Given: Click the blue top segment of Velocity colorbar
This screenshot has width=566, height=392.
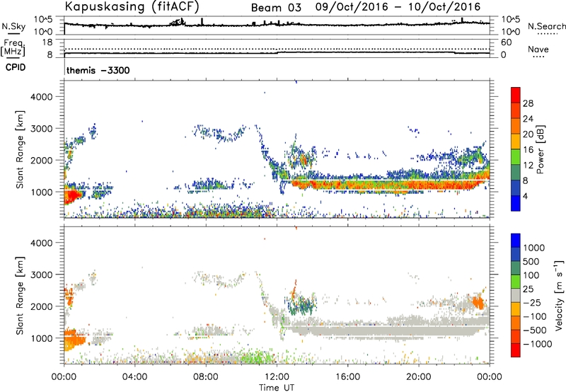Looking at the screenshot, I should tap(516, 241).
